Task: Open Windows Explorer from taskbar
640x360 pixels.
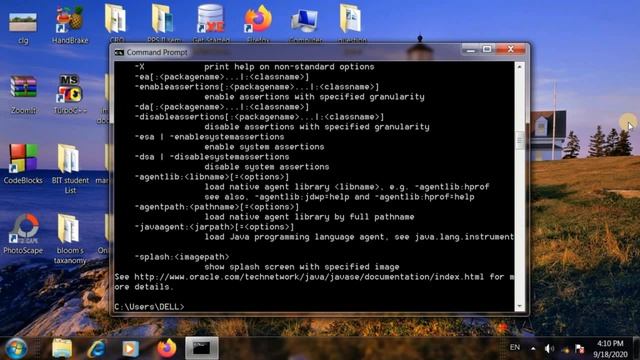Action: tap(62, 349)
